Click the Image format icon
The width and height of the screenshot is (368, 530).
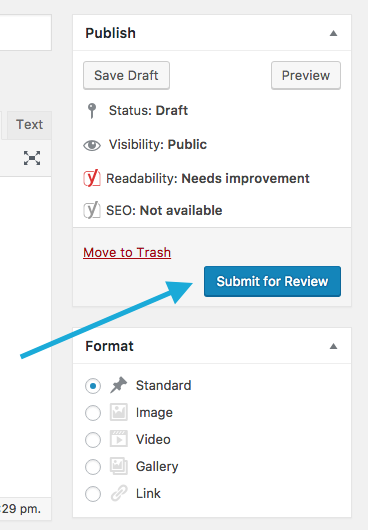tap(119, 412)
